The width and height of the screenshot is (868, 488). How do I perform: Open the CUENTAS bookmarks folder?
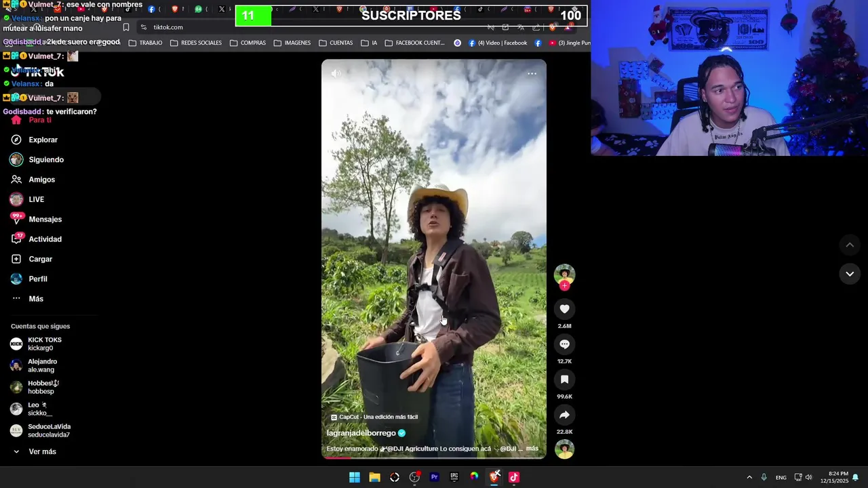pyautogui.click(x=336, y=43)
